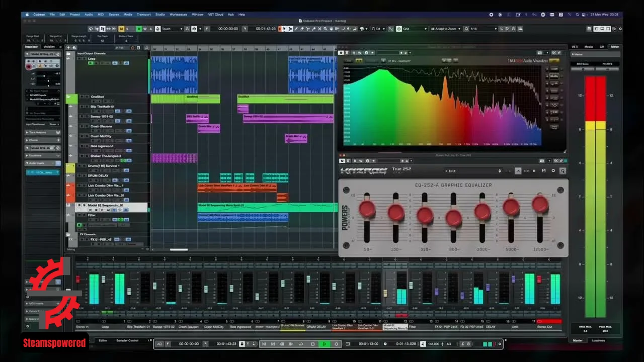Open the Touch automation mode dropdown

[173, 29]
